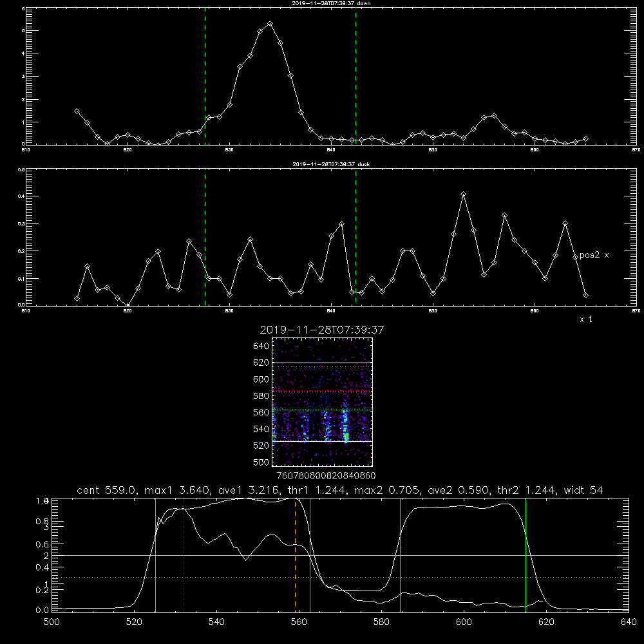Click the 'pos2 x' label in dusk plot
The width and height of the screenshot is (644, 644).
[x=594, y=255]
